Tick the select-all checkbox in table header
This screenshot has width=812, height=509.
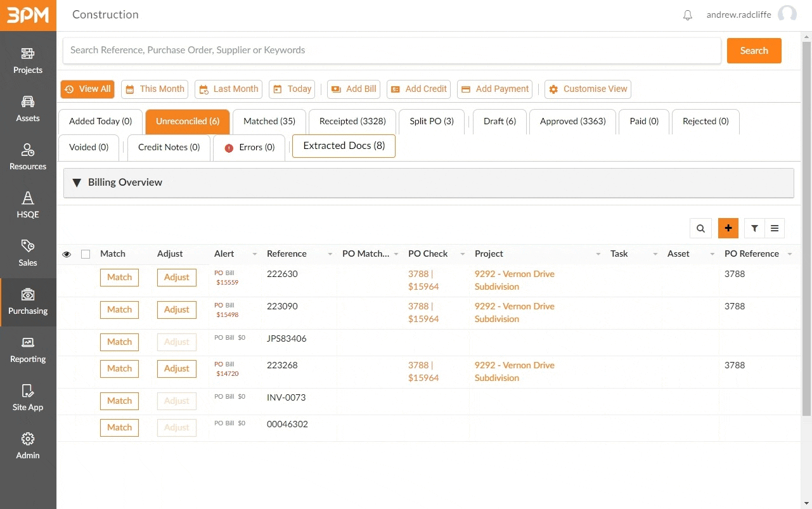point(86,254)
